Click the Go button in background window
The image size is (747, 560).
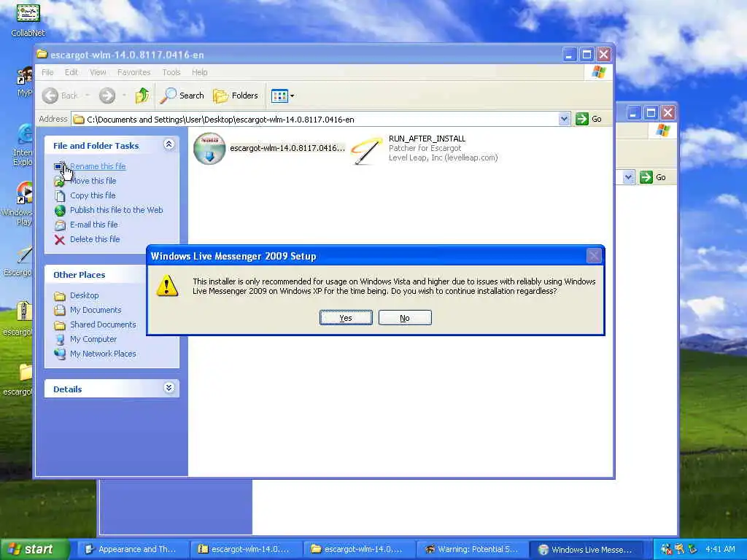(x=653, y=177)
